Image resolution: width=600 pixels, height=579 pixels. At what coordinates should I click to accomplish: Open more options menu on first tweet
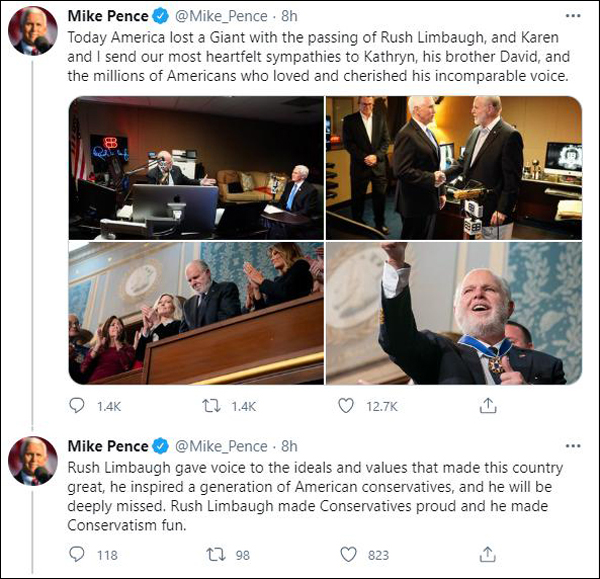[573, 16]
